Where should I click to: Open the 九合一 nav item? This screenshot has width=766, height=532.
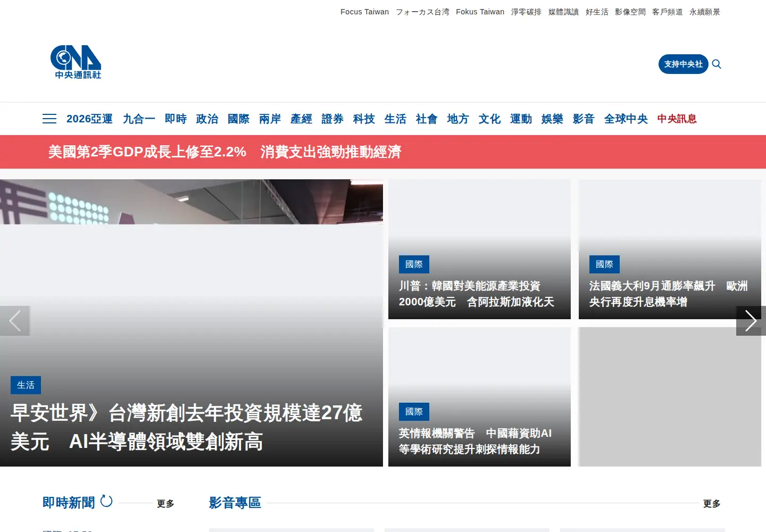point(139,119)
